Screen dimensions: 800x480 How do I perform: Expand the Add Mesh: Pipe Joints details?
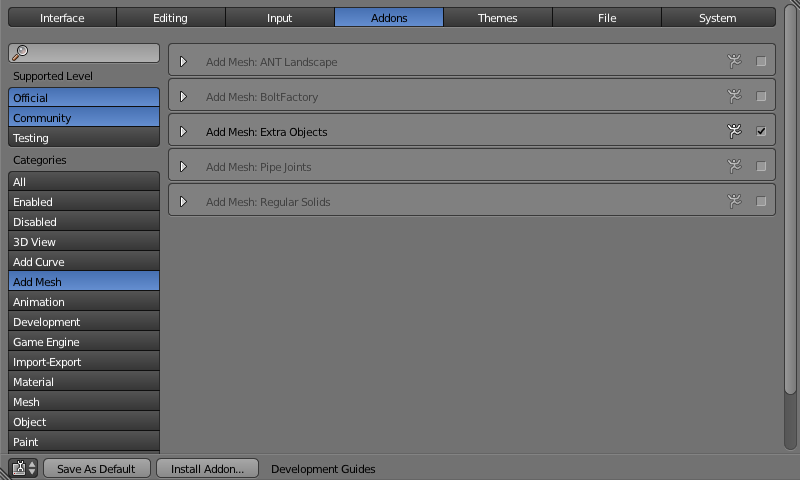183,167
